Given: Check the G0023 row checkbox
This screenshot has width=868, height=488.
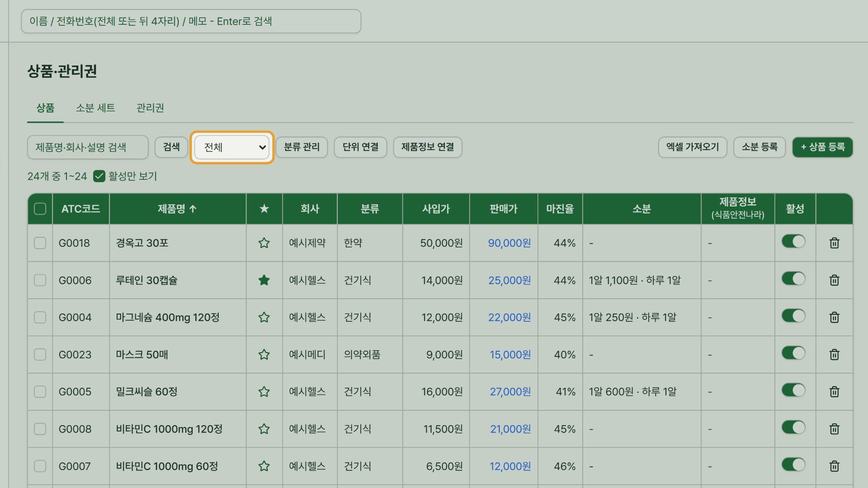Looking at the screenshot, I should click(x=40, y=355).
